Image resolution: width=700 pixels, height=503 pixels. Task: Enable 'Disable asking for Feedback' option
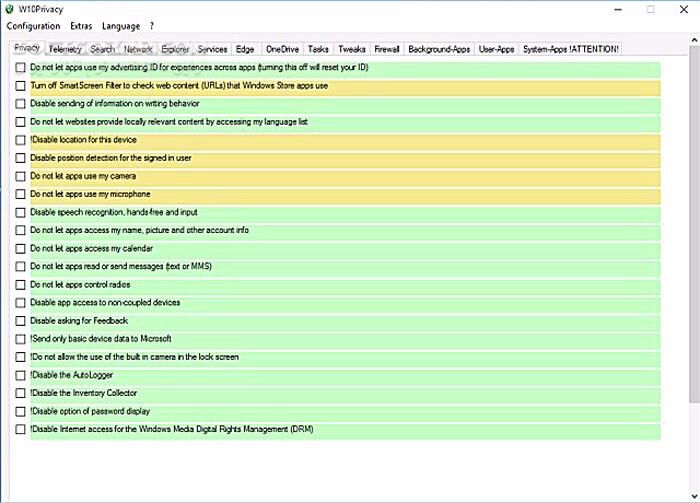tap(21, 321)
